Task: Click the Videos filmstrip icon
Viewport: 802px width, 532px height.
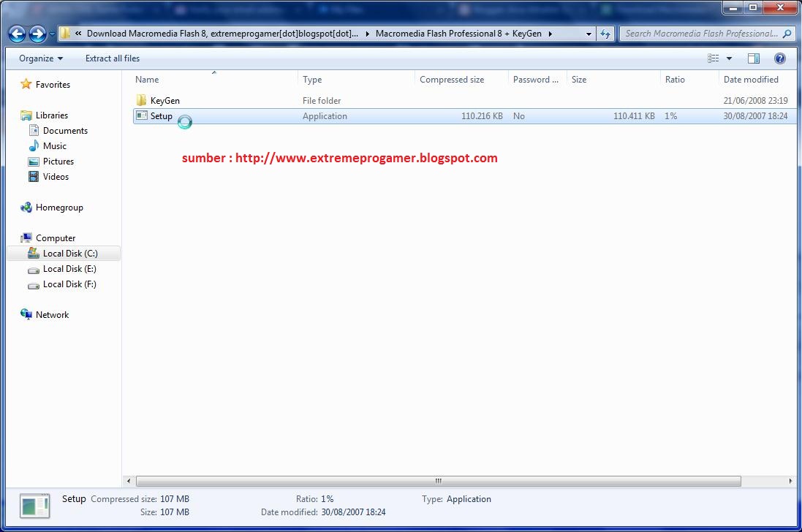Action: point(34,177)
